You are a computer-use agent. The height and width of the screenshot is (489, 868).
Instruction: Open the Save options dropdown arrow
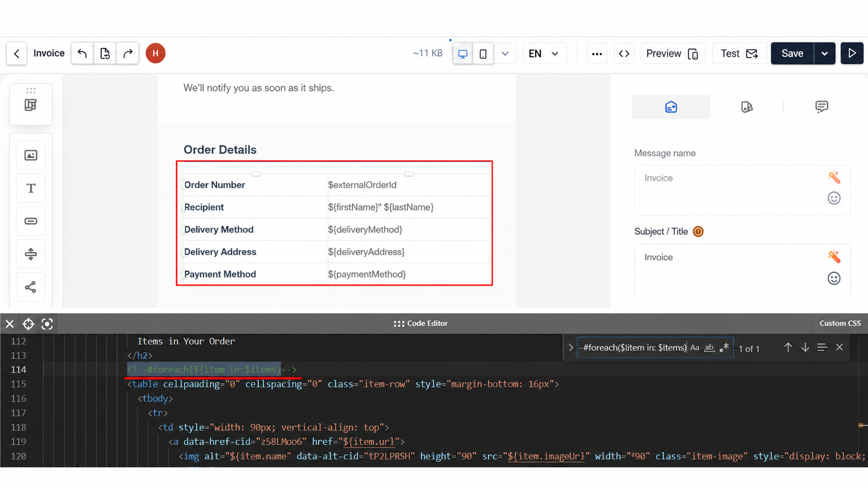[x=824, y=54]
